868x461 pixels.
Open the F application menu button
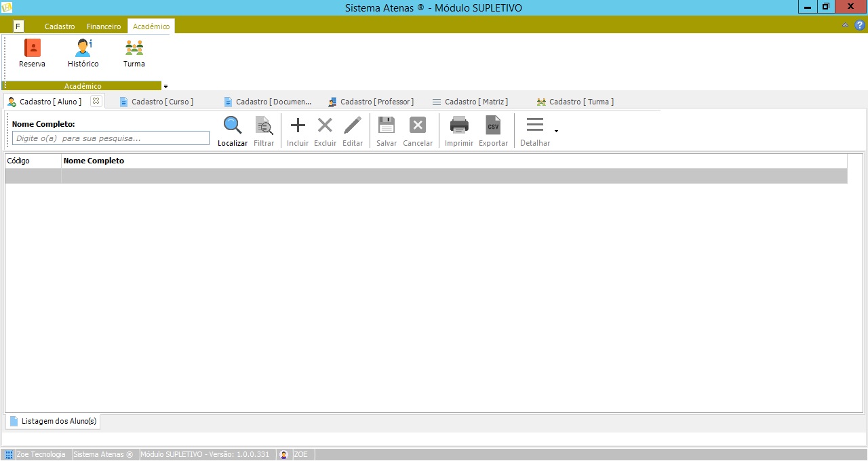pos(18,26)
